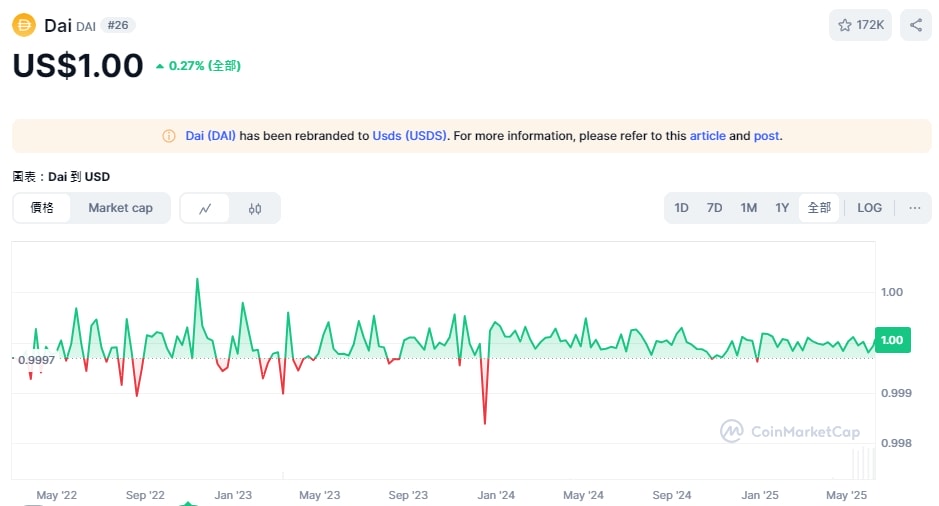
Task: Click the 0.998 y-axis value
Action: 896,443
